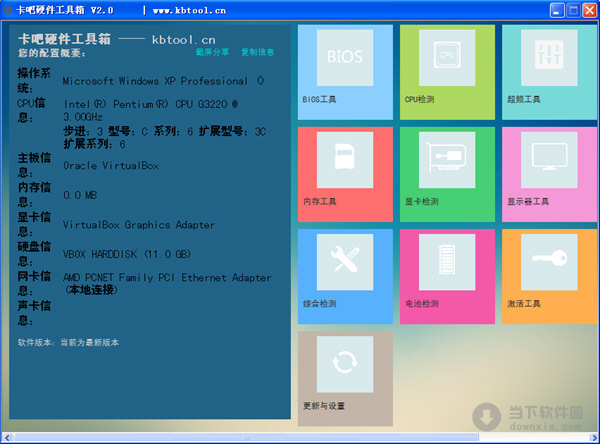Launch the 超频工具 sliders icon
Screen dimensions: 600x444
click(x=549, y=58)
